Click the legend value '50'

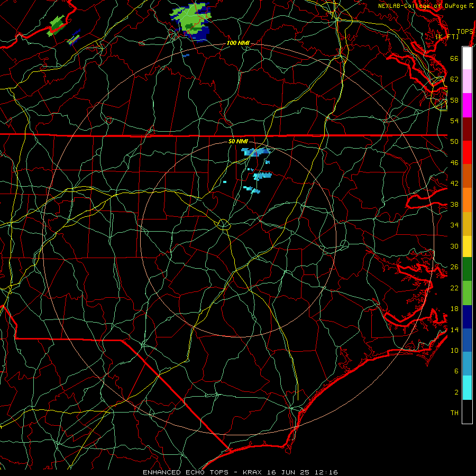click(x=454, y=142)
